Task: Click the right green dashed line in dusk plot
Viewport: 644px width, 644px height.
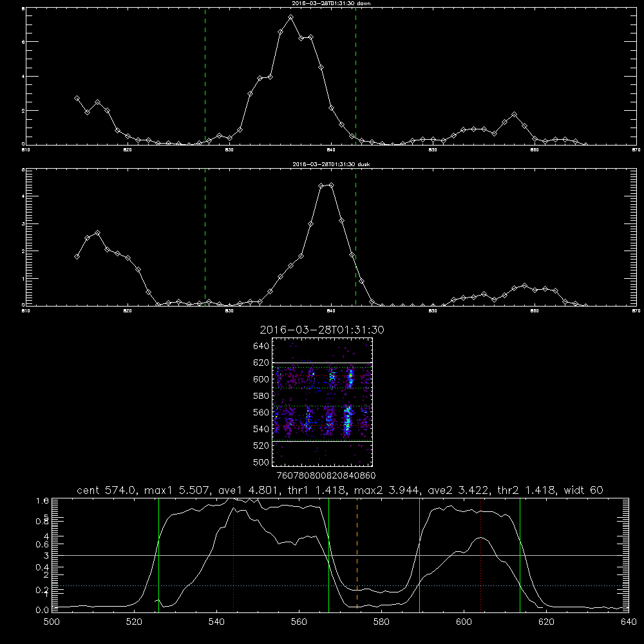Action: [355, 237]
